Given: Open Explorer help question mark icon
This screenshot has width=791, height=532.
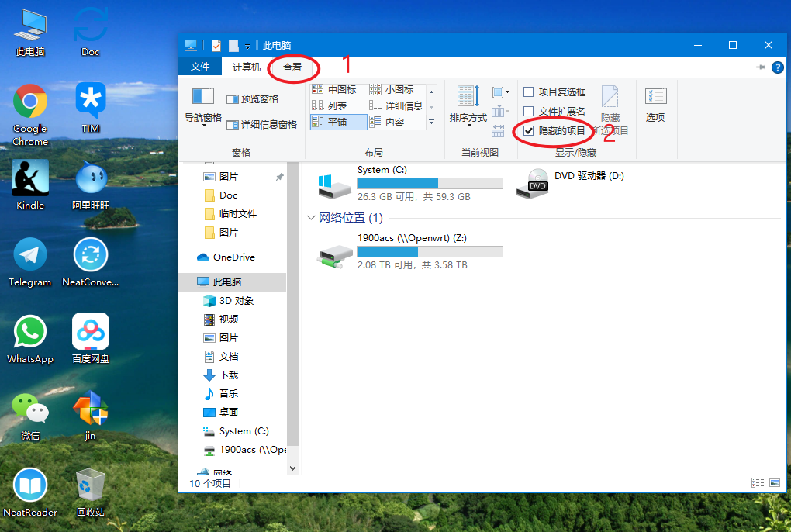Looking at the screenshot, I should [777, 67].
